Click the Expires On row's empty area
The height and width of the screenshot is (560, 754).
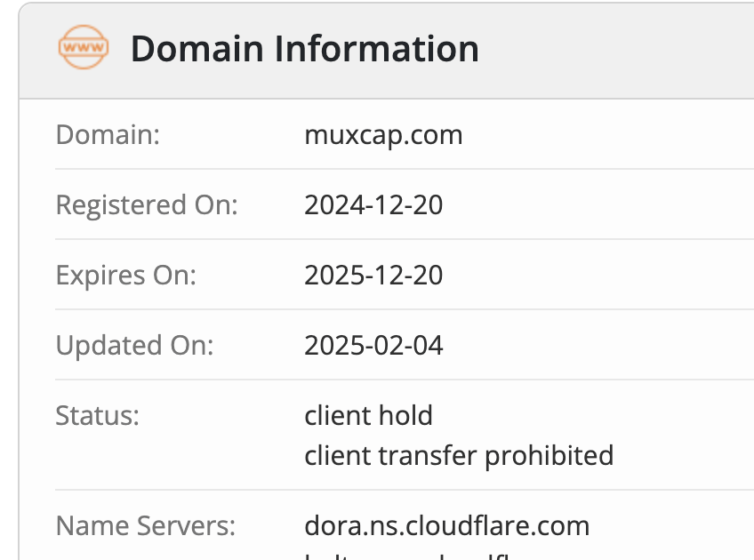pyautogui.click(x=598, y=276)
